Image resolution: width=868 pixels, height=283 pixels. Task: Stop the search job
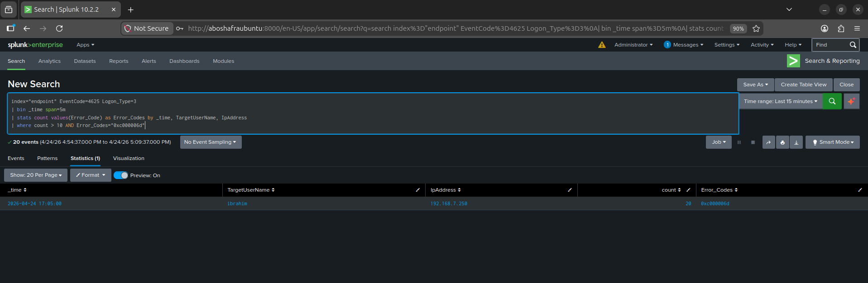[x=753, y=142]
